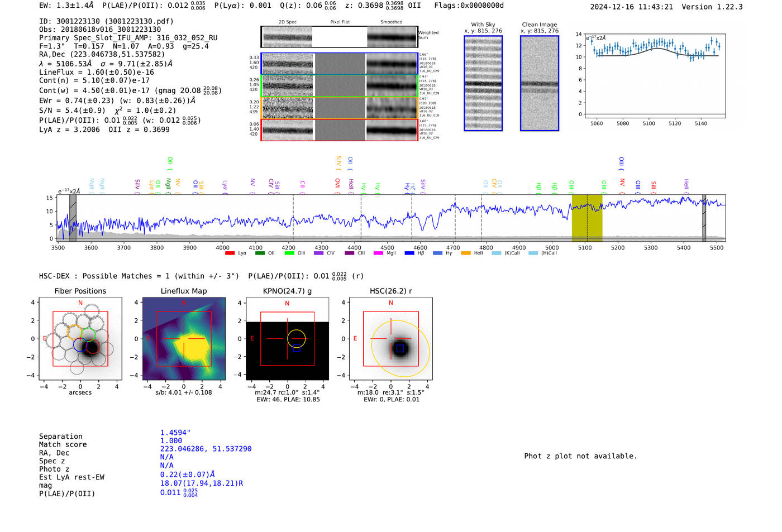Click the Lyα red legend swatch

click(x=230, y=253)
